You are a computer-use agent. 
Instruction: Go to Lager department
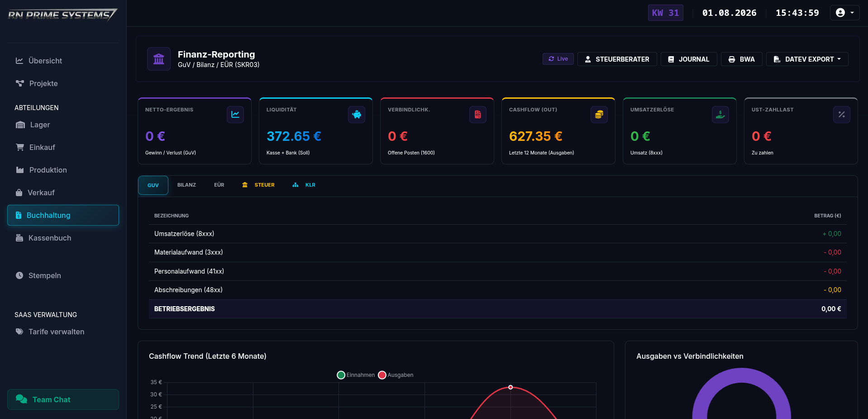(63, 125)
